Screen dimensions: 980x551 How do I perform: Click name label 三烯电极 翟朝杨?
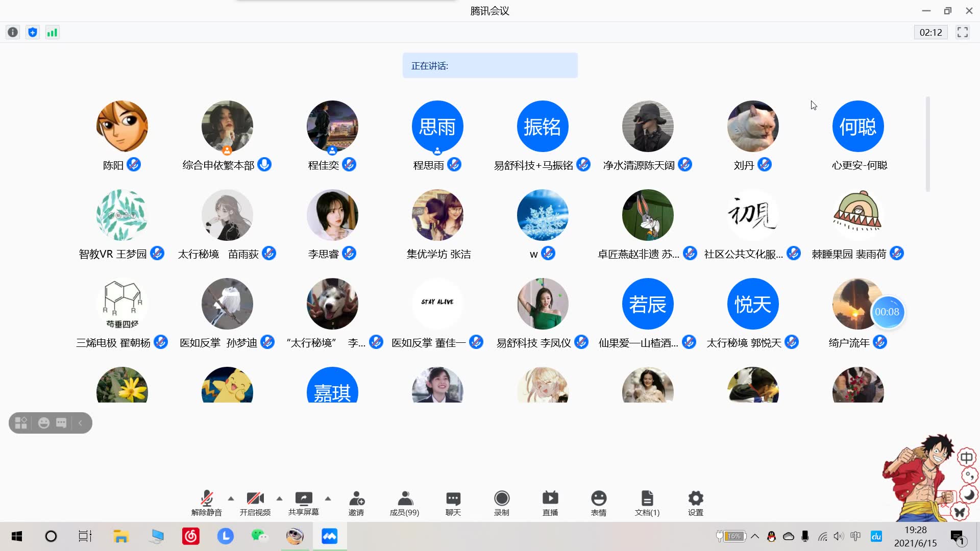pos(113,342)
